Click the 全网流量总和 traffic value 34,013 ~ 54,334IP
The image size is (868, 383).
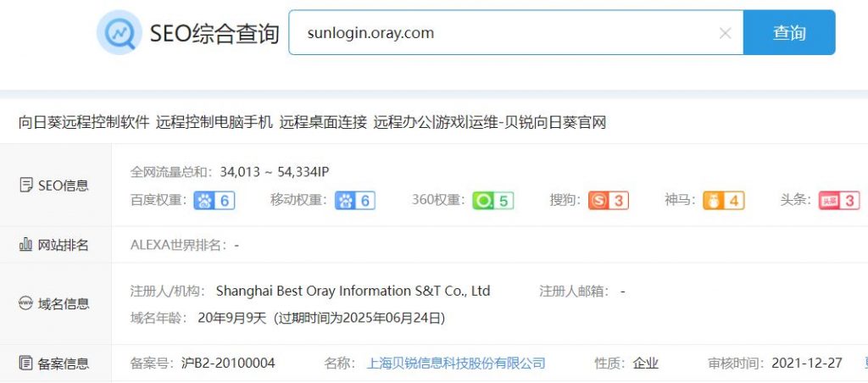[x=275, y=172]
